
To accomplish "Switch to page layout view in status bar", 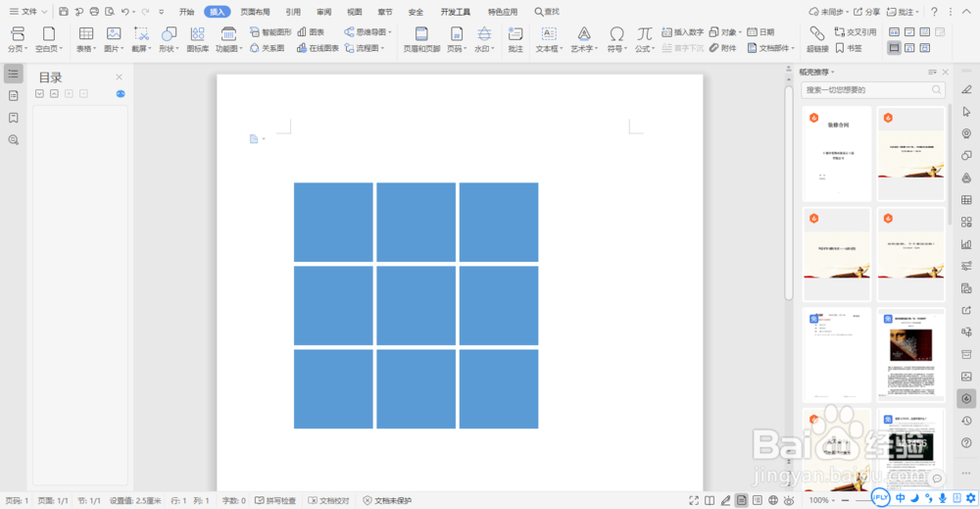I will click(x=741, y=500).
